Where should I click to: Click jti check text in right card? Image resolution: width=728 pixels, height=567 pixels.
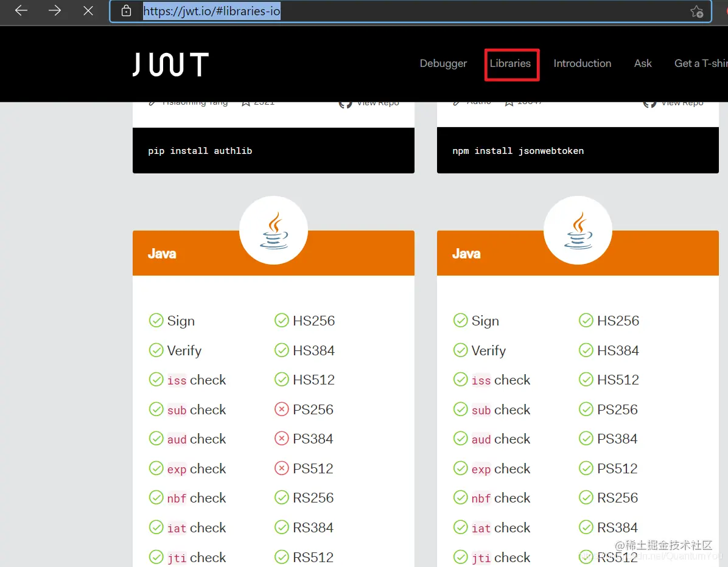[x=501, y=557]
